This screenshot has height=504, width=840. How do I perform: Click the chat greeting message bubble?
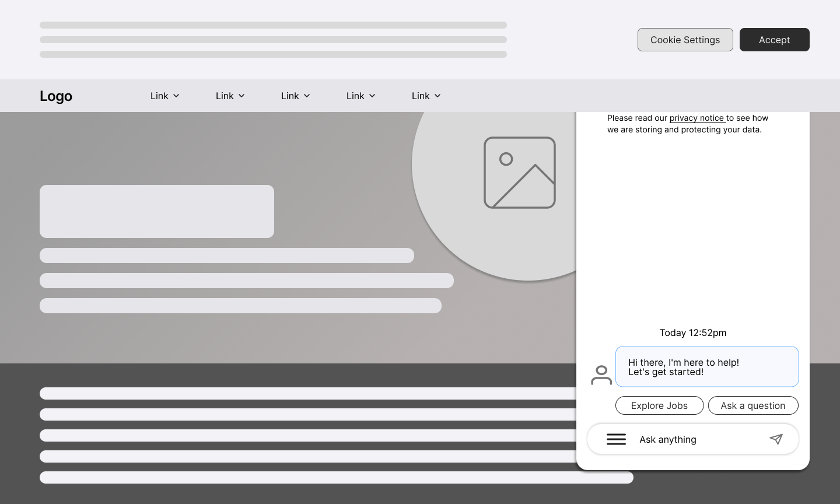tap(707, 366)
